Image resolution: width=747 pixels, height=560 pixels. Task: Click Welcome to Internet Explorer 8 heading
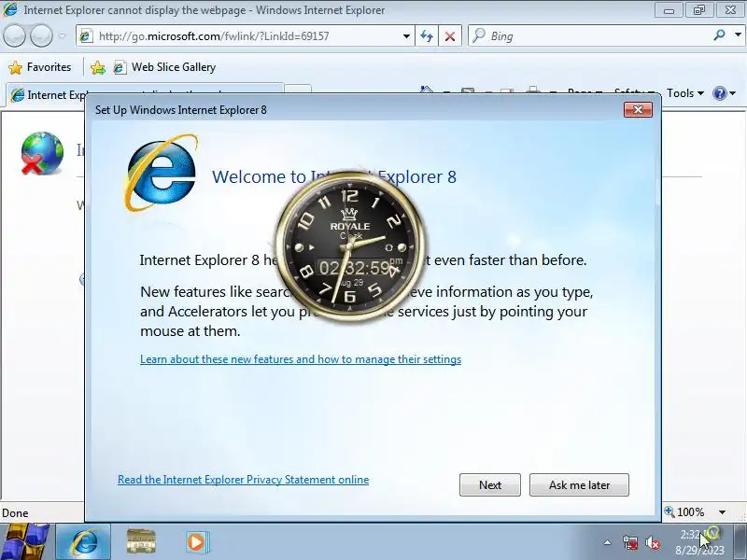click(334, 176)
